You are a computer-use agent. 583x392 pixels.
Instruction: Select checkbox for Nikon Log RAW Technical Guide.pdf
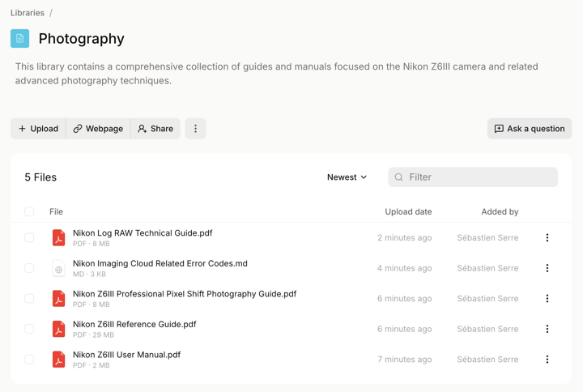(x=29, y=237)
